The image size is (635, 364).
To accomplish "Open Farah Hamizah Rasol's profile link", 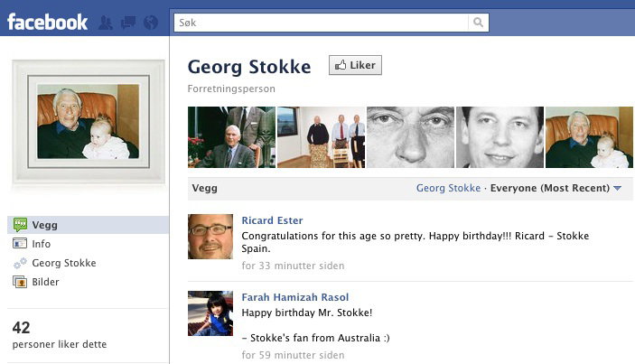I will [x=294, y=297].
